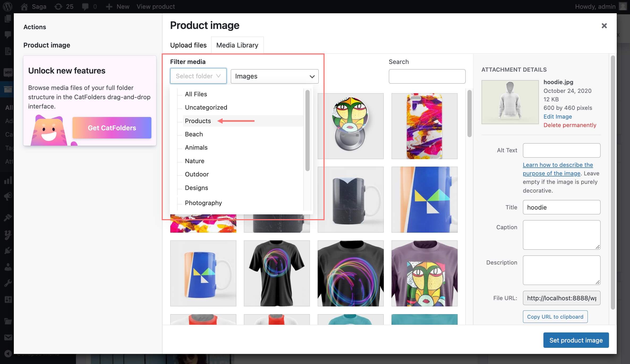Open the Images media type dropdown
Screen dimensions: 630x364
(x=275, y=76)
